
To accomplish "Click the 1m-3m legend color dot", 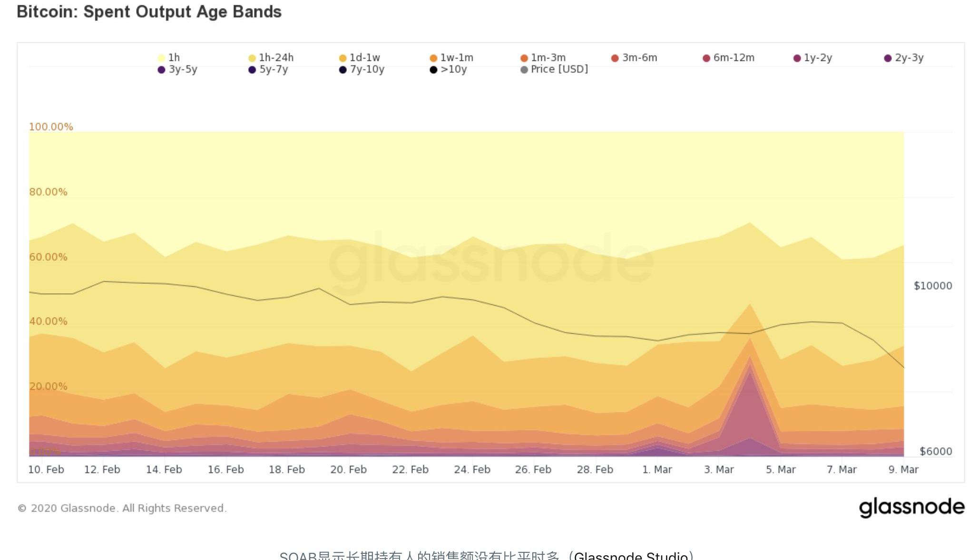I will (x=524, y=58).
